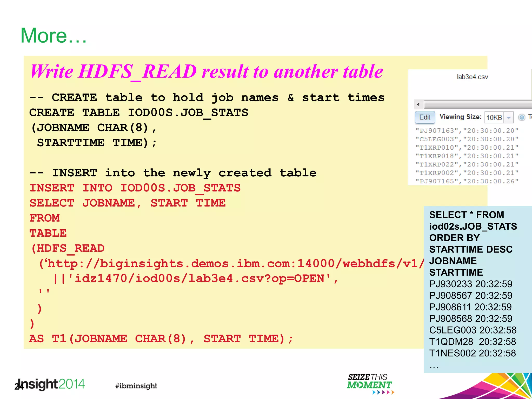532x399 pixels.
Task: Click the horizontal scrollbar track in viewer
Action: click(478, 105)
